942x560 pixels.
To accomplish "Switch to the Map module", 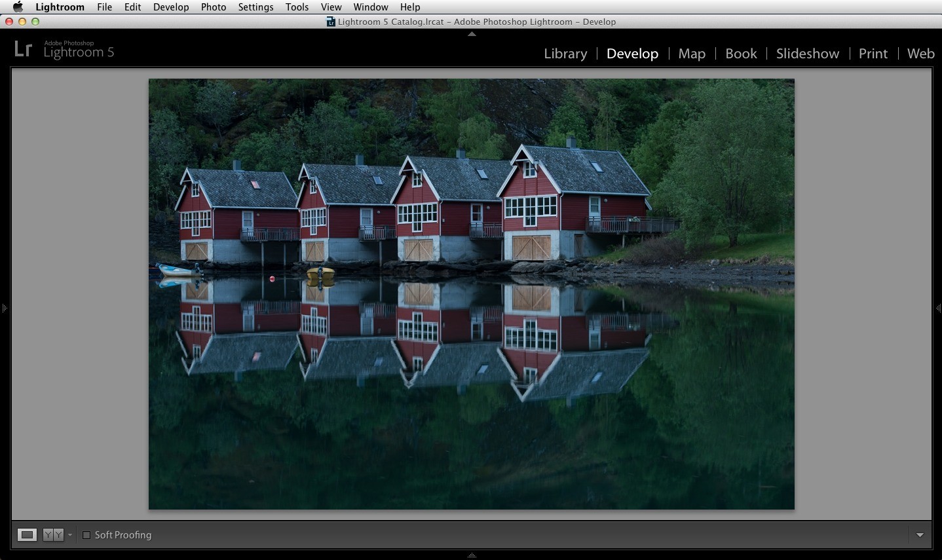I will click(x=692, y=54).
